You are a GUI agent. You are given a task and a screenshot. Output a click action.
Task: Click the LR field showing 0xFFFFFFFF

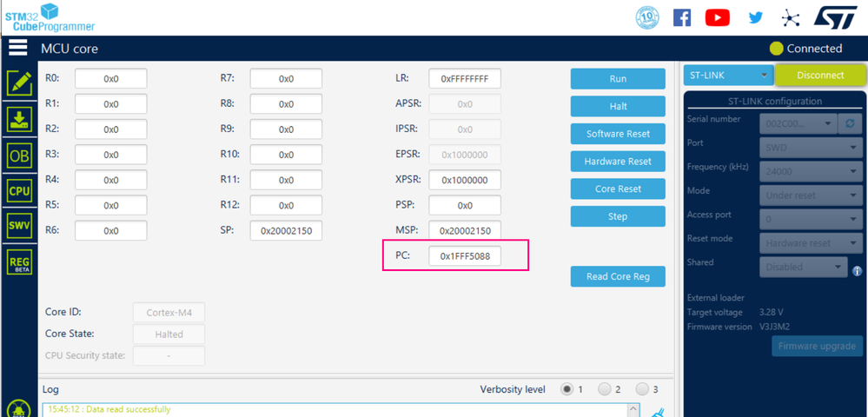pyautogui.click(x=465, y=79)
